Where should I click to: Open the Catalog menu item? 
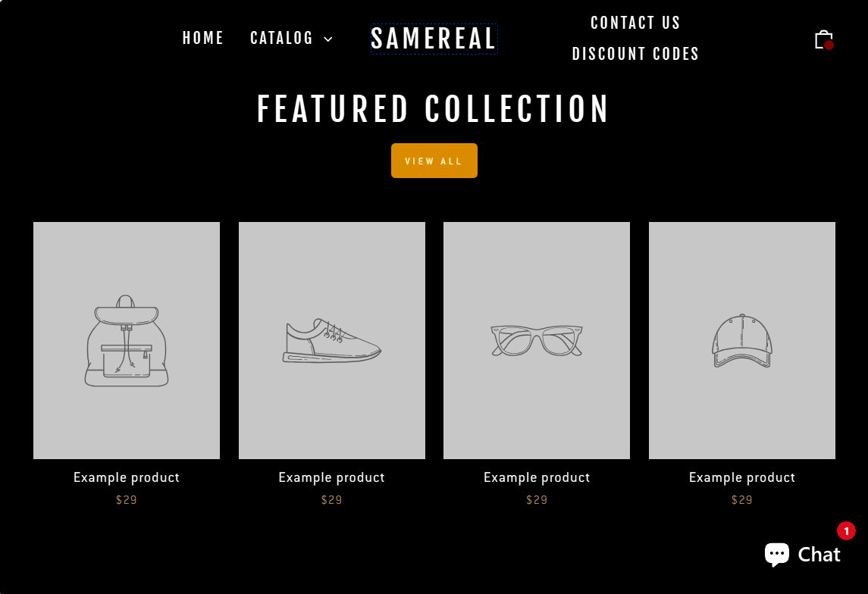pyautogui.click(x=281, y=38)
